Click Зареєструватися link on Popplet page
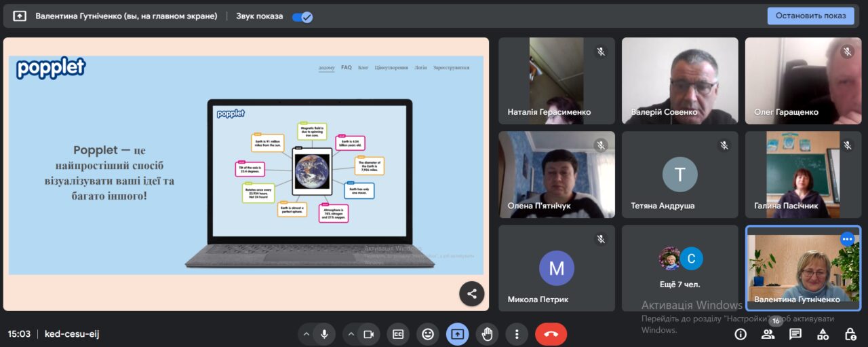This screenshot has height=347, width=868. tap(451, 68)
